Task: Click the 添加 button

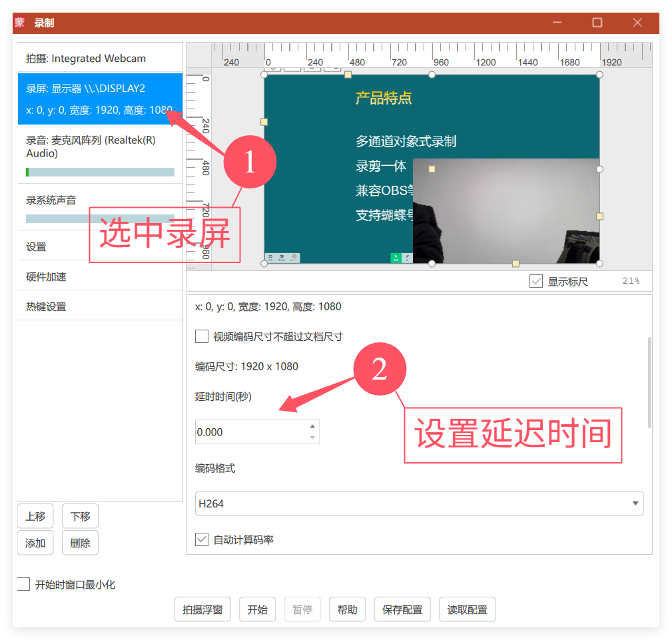Action: click(x=35, y=543)
